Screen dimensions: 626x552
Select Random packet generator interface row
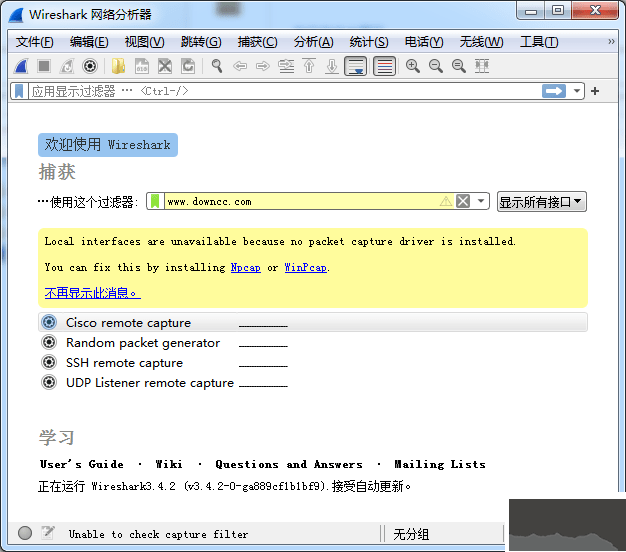tap(313, 342)
